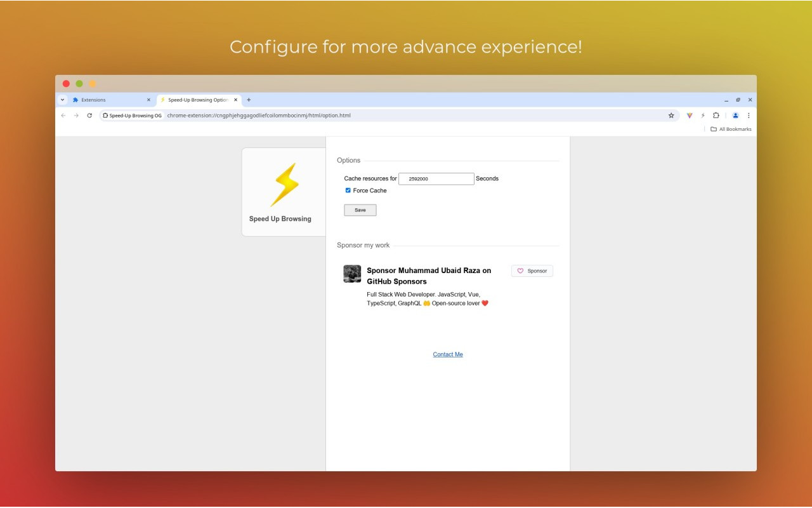Image resolution: width=812 pixels, height=508 pixels.
Task: Click the heart Sponsor button
Action: (x=532, y=271)
